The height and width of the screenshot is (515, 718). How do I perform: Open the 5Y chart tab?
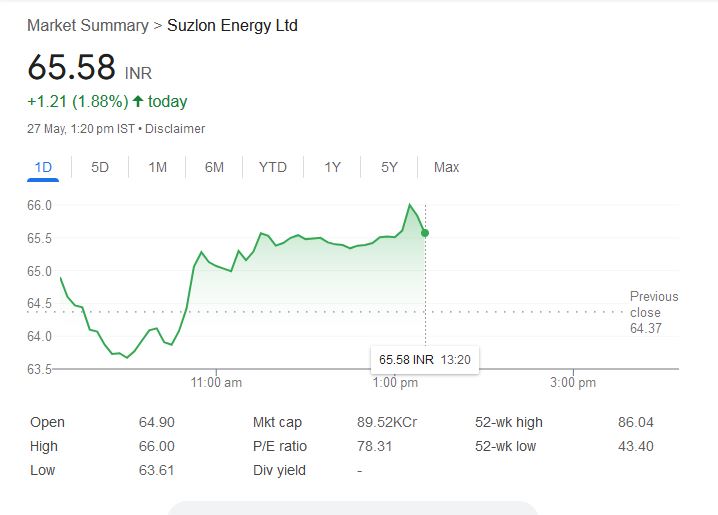coord(389,167)
